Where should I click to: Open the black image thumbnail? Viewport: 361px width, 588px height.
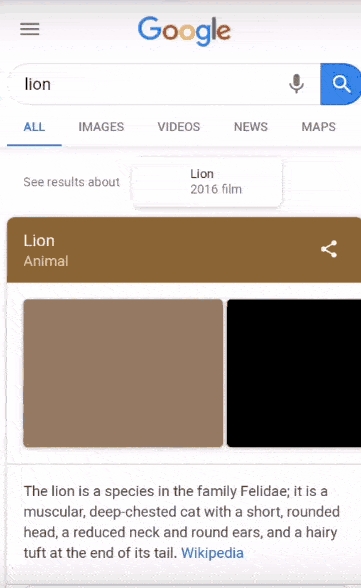coord(294,373)
